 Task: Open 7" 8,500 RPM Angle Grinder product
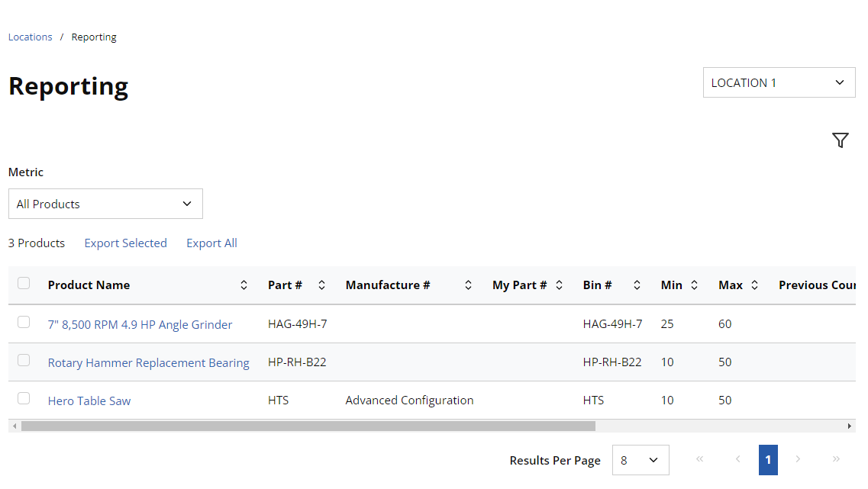[140, 325]
